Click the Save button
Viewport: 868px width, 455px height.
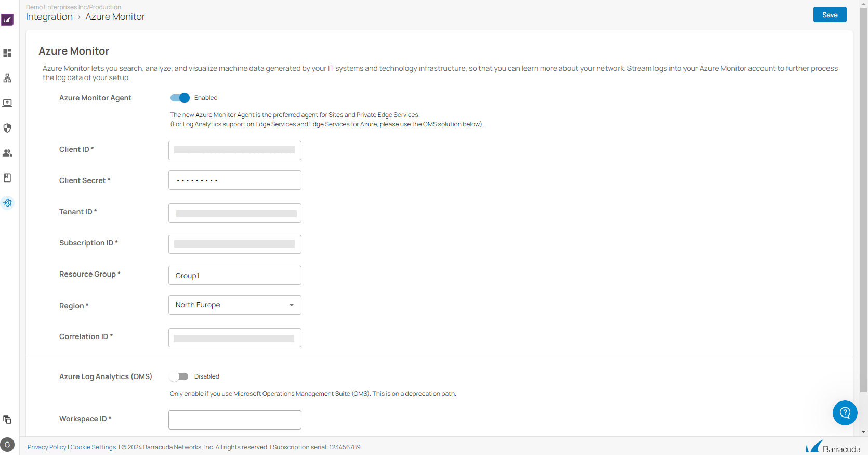(x=830, y=15)
